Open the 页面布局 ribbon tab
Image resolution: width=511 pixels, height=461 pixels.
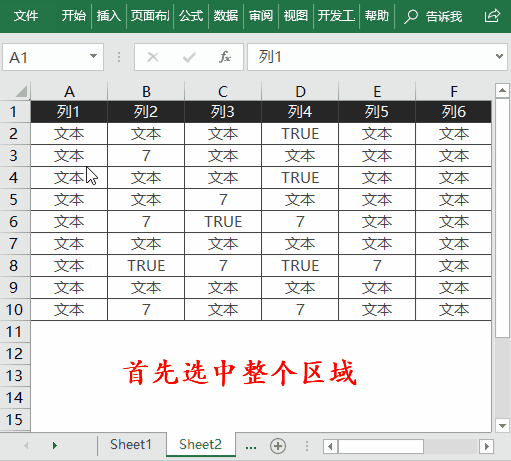tap(150, 16)
